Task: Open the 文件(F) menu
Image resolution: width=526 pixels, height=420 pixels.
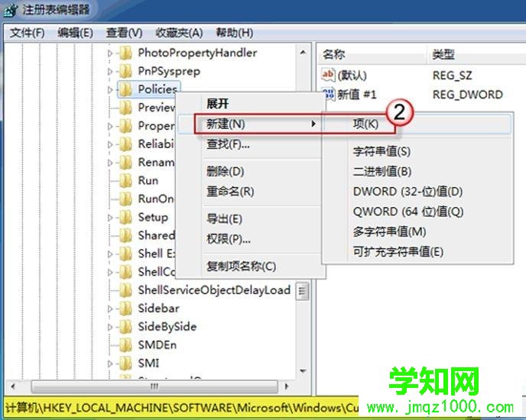Action: pos(28,33)
